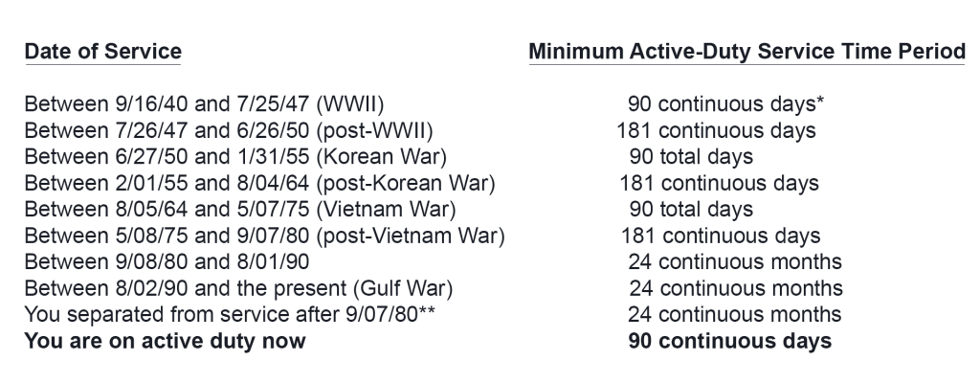Click 181 continuous days for post-Korean War
Screen dimensions: 980x383
click(720, 183)
